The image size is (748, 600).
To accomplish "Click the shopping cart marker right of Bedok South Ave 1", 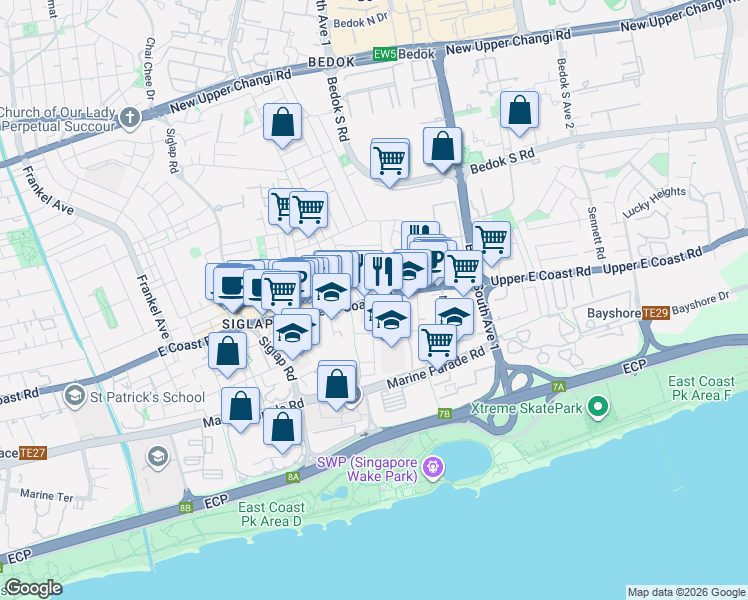I will click(x=491, y=241).
